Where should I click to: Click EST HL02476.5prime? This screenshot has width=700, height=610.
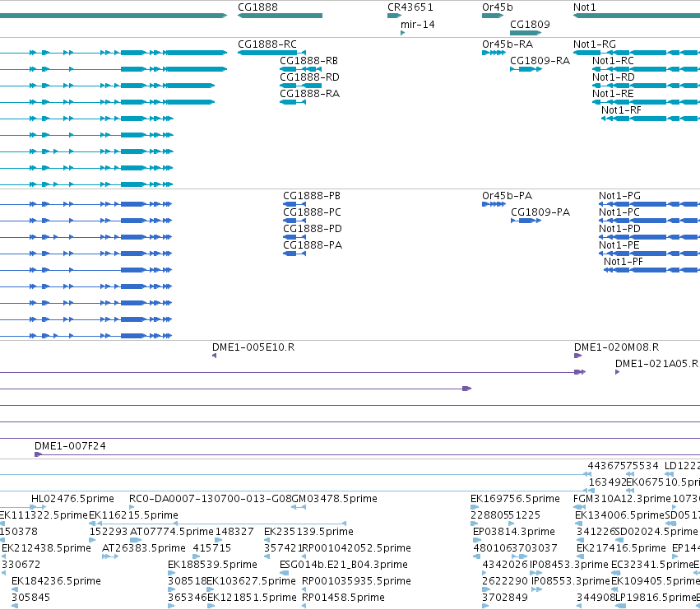tap(38, 507)
